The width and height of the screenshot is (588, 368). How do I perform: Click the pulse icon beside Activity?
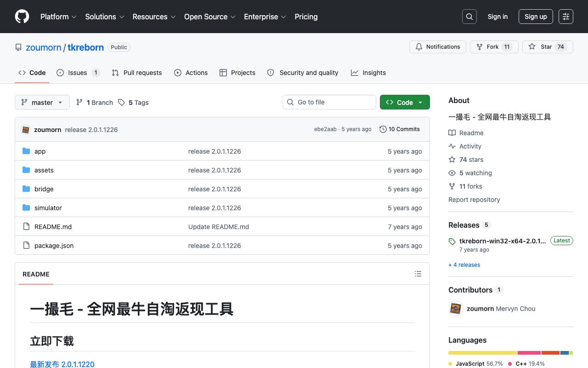(452, 146)
